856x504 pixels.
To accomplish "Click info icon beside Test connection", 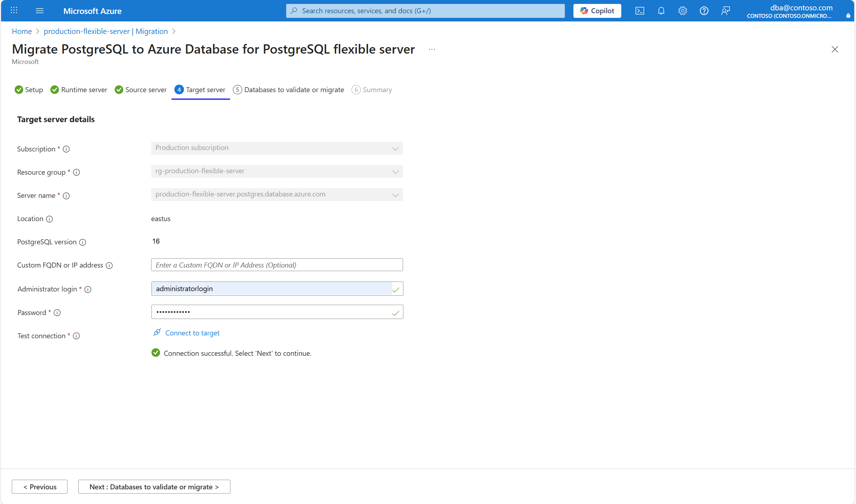I will pyautogui.click(x=76, y=336).
